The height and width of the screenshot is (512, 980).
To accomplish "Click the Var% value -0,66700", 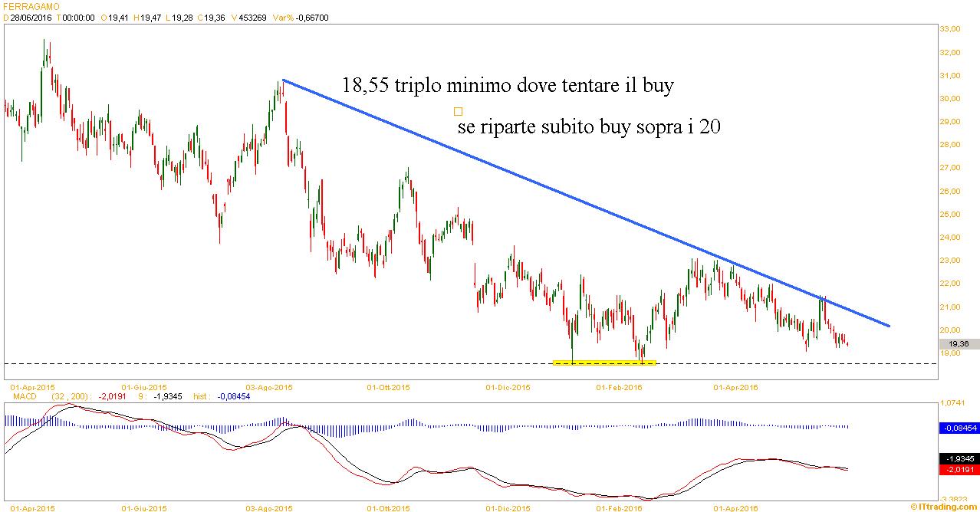I will (x=313, y=16).
